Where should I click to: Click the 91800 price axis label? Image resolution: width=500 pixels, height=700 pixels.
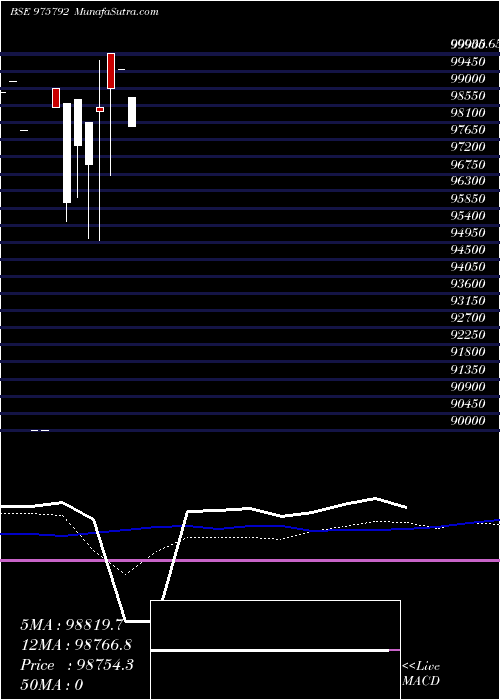coord(468,352)
